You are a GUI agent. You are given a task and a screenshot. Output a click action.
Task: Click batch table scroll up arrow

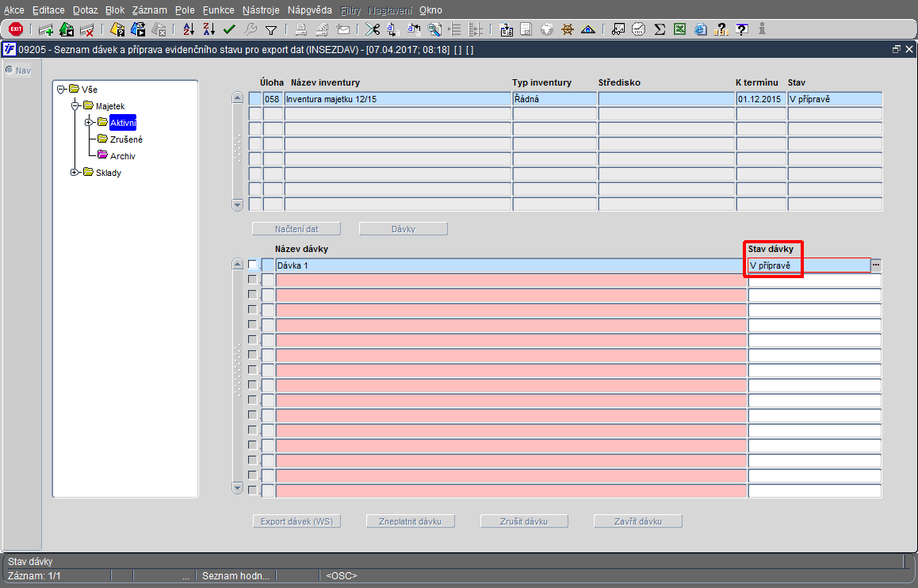click(237, 264)
